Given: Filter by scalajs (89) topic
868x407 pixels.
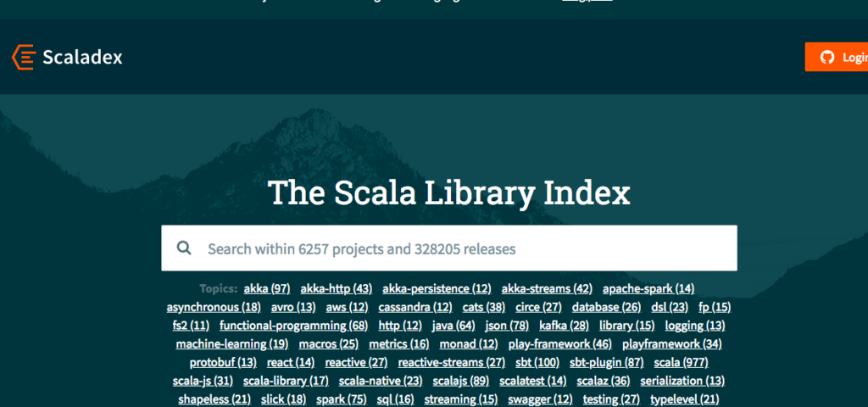Looking at the screenshot, I should click(x=461, y=381).
